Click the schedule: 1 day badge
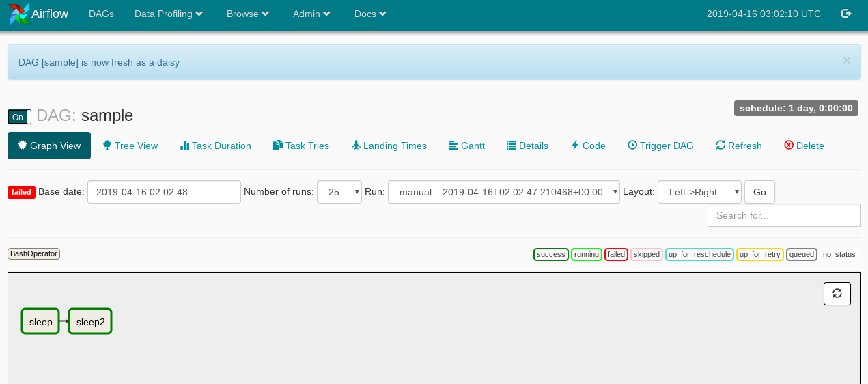The image size is (868, 384). click(796, 108)
